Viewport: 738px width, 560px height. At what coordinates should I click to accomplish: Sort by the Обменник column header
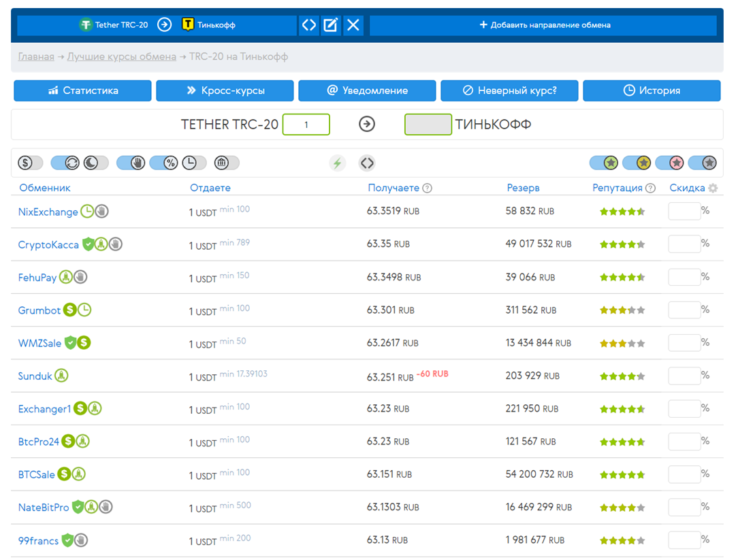point(45,188)
